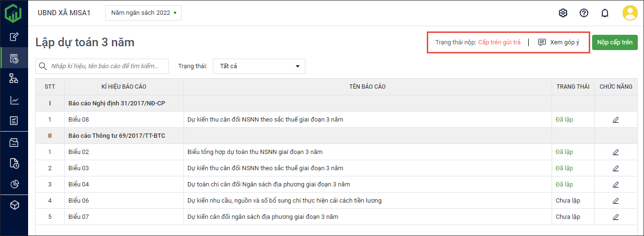Open the line chart sidebar icon
Screen dimensions: 644x236
pos(14,100)
